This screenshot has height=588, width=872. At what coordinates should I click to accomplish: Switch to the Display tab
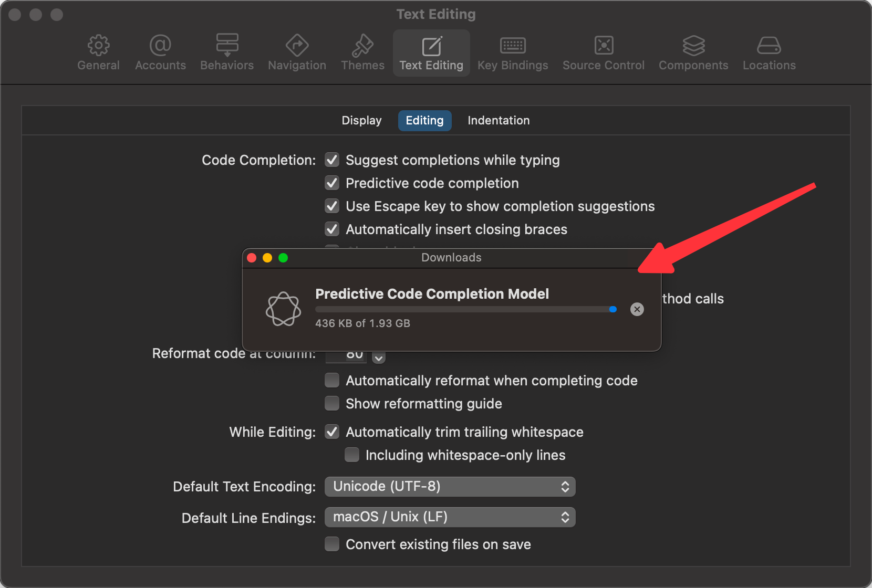361,121
